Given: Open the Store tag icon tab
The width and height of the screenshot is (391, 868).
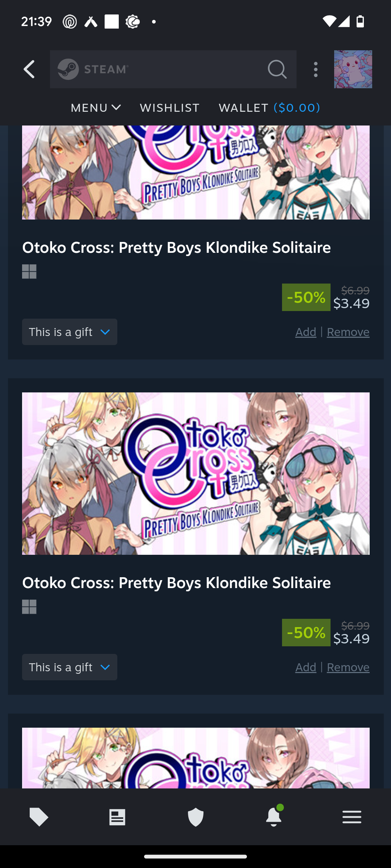Looking at the screenshot, I should point(39,817).
